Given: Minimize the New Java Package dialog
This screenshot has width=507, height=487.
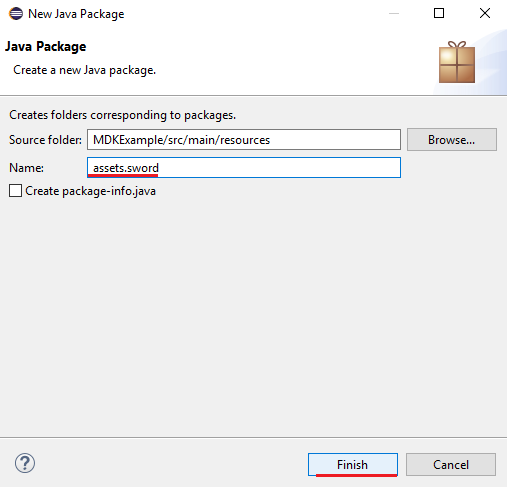Looking at the screenshot, I should (x=394, y=13).
